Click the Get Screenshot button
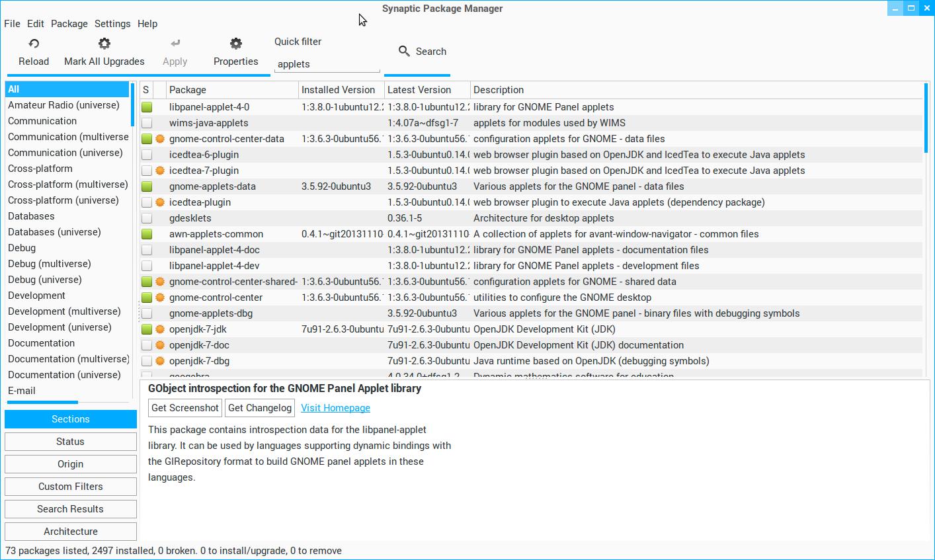The width and height of the screenshot is (935, 560). point(185,408)
